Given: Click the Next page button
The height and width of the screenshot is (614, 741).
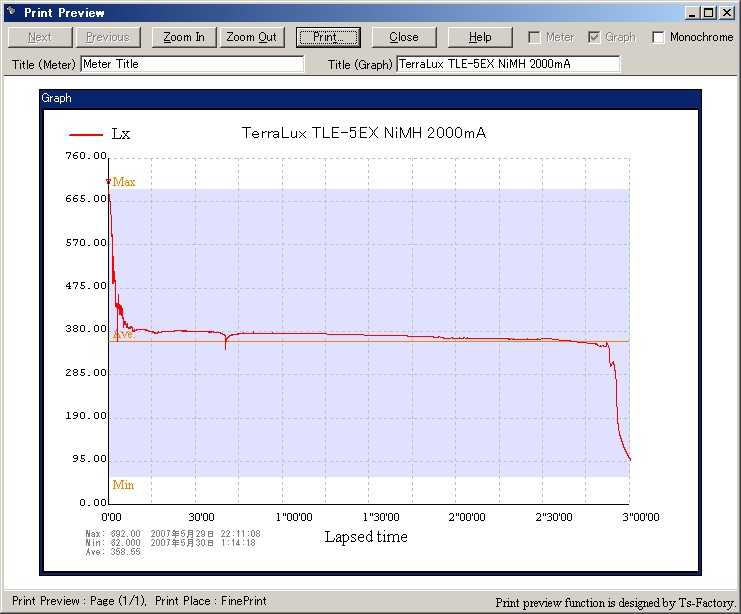Looking at the screenshot, I should (x=40, y=37).
